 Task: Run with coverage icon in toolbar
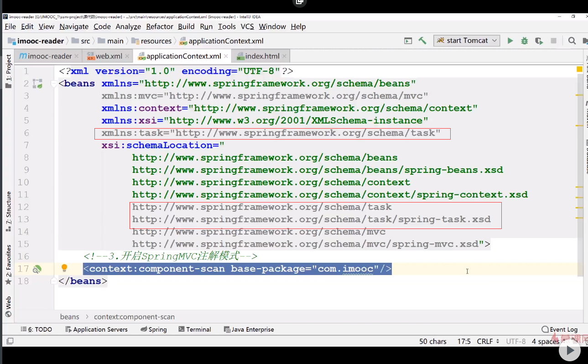coord(539,41)
